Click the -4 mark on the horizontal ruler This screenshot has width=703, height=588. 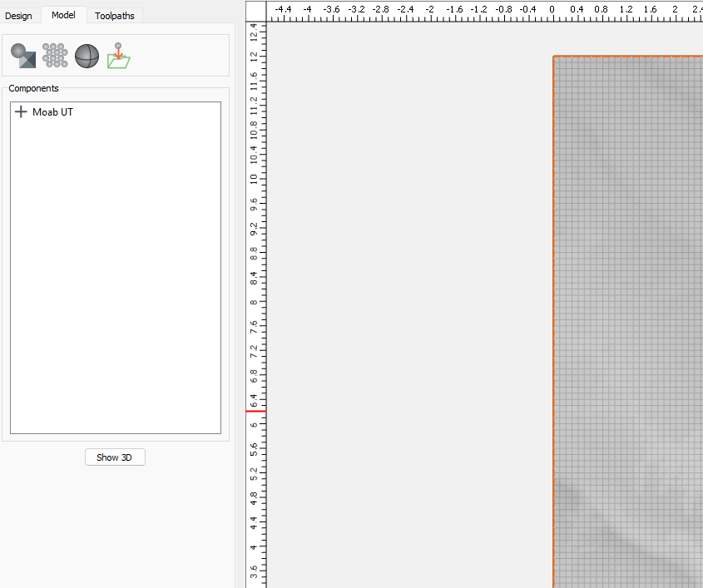(x=308, y=10)
